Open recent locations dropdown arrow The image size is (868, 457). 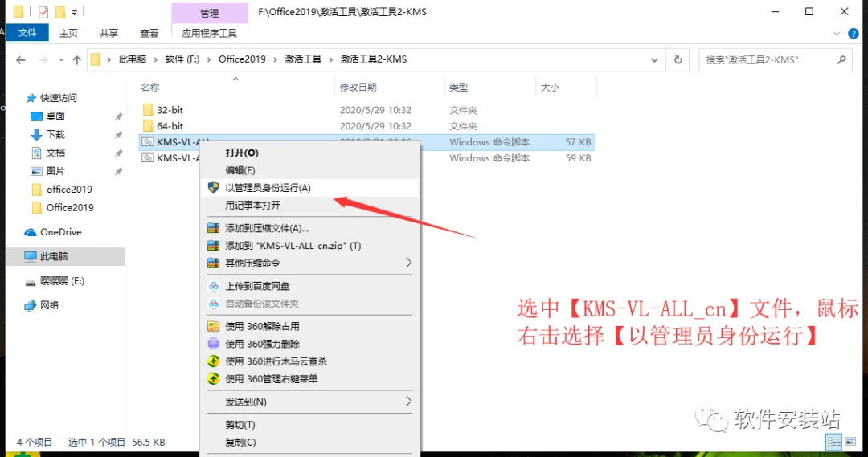pyautogui.click(x=61, y=59)
